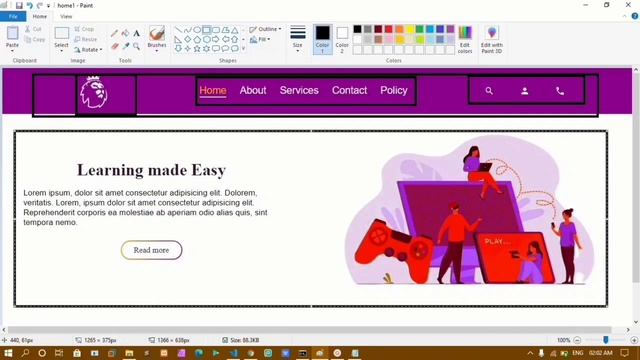Screen dimensions: 640x360
Task: Choose the Diamond shape
Action: (x=187, y=40)
